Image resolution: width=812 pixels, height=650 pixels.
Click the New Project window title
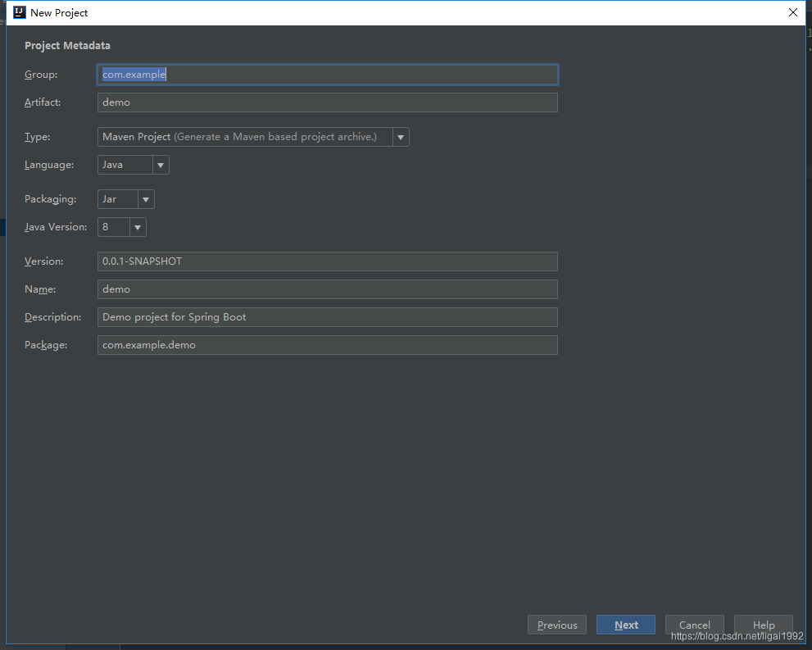point(59,13)
